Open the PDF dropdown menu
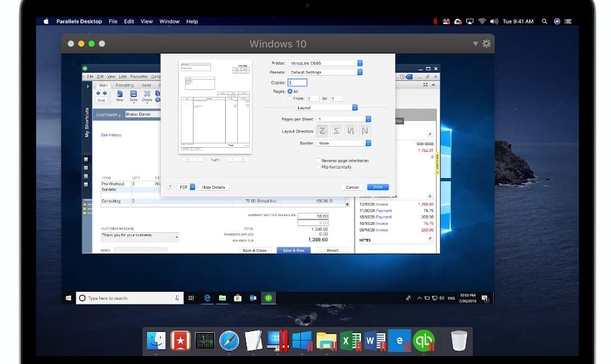Screen dimensions: 611x364 (x=186, y=187)
